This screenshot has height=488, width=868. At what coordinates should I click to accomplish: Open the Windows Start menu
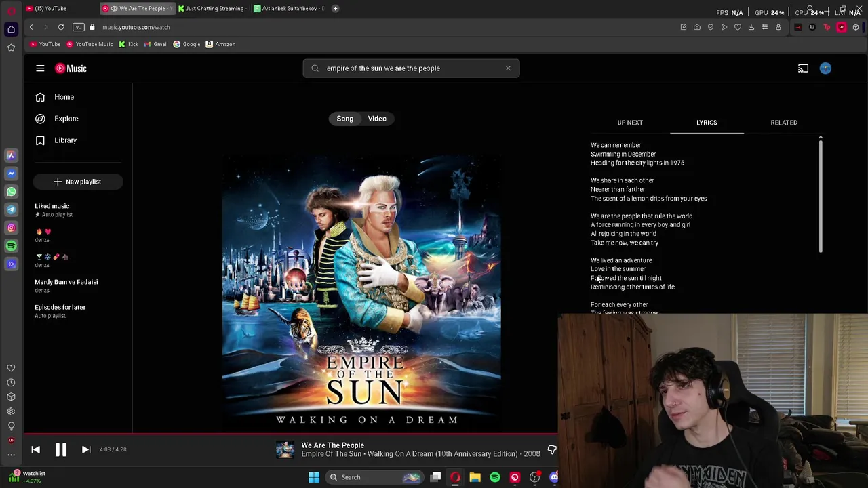(314, 477)
